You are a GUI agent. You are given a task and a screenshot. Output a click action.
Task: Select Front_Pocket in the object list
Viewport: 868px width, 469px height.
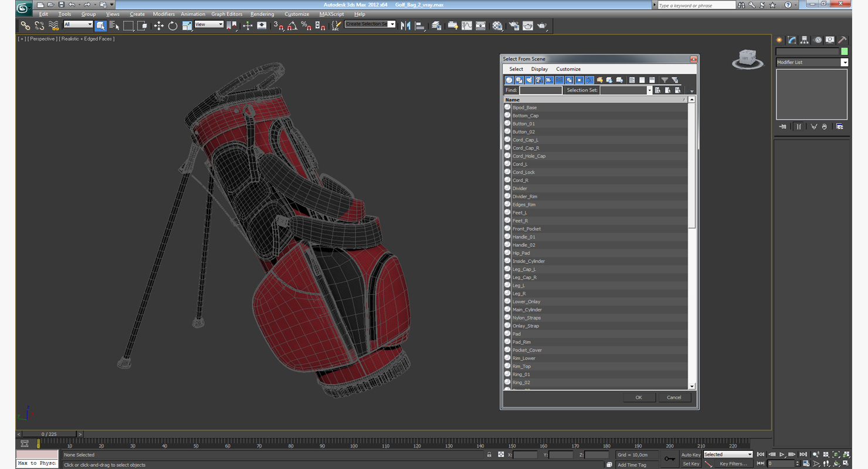[x=526, y=229]
